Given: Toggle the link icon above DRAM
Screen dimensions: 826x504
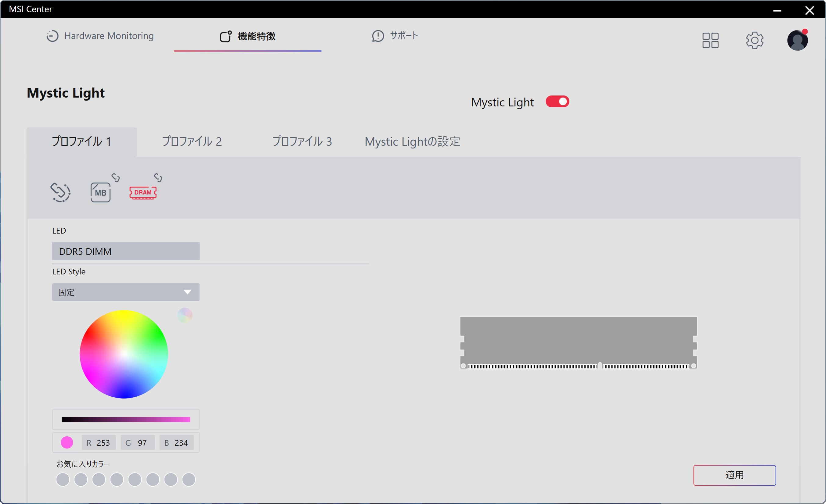Looking at the screenshot, I should tap(158, 177).
